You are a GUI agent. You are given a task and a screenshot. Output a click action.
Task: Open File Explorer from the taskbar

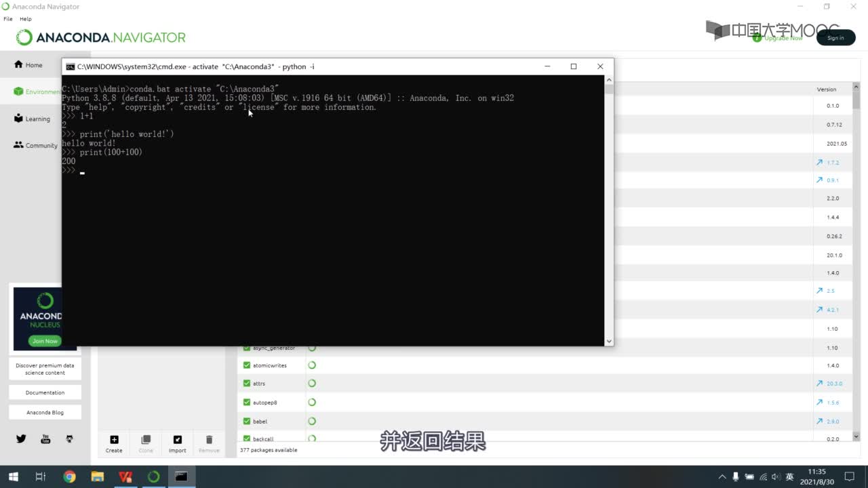pos(98,476)
